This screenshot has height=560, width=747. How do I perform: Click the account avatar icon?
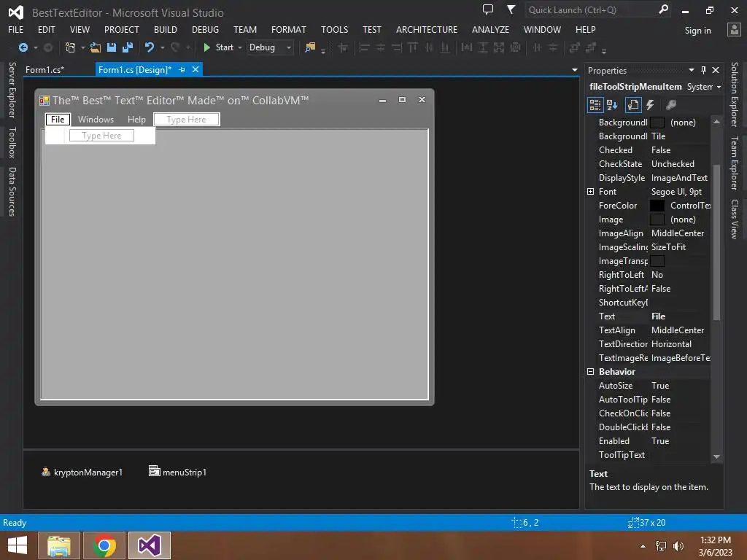pyautogui.click(x=734, y=29)
